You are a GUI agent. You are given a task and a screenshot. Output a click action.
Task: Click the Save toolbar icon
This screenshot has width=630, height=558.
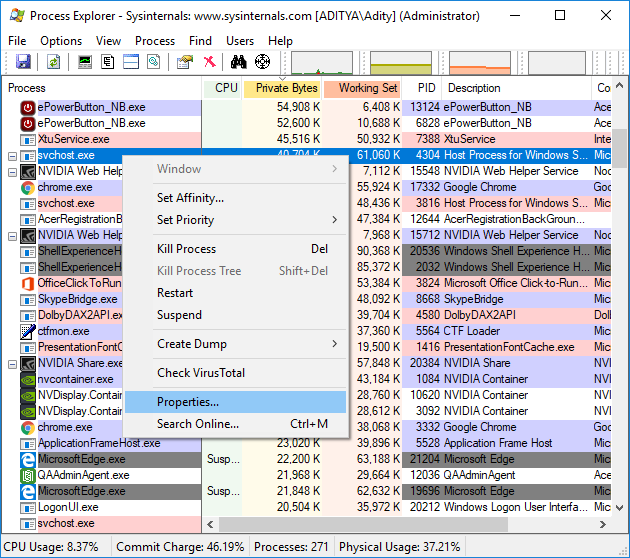point(24,62)
